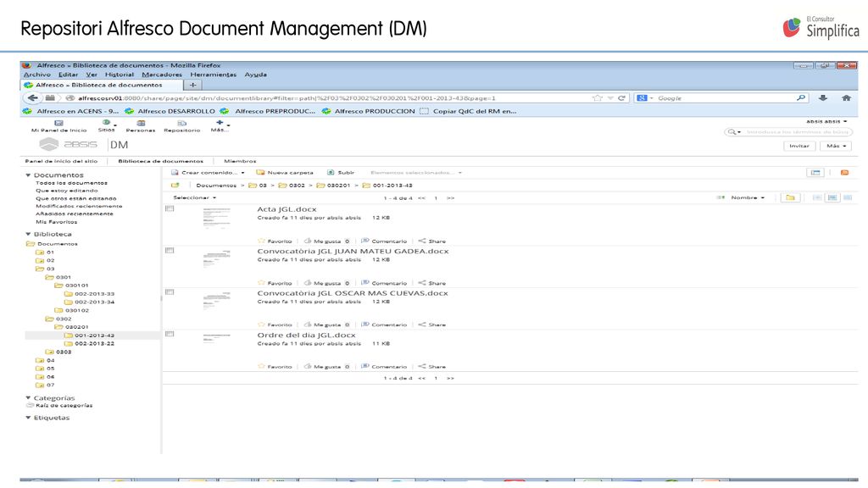868x488 pixels.
Task: Switch to the Miembros site tab
Action: (x=240, y=161)
